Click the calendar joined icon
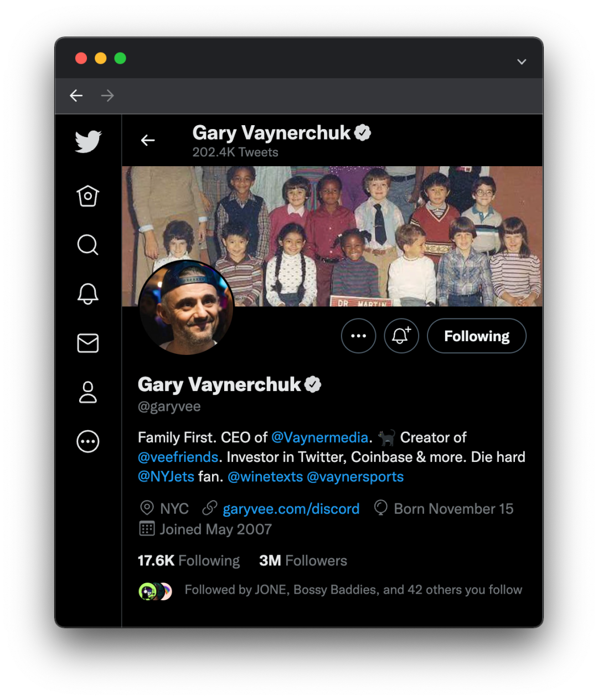 [147, 528]
